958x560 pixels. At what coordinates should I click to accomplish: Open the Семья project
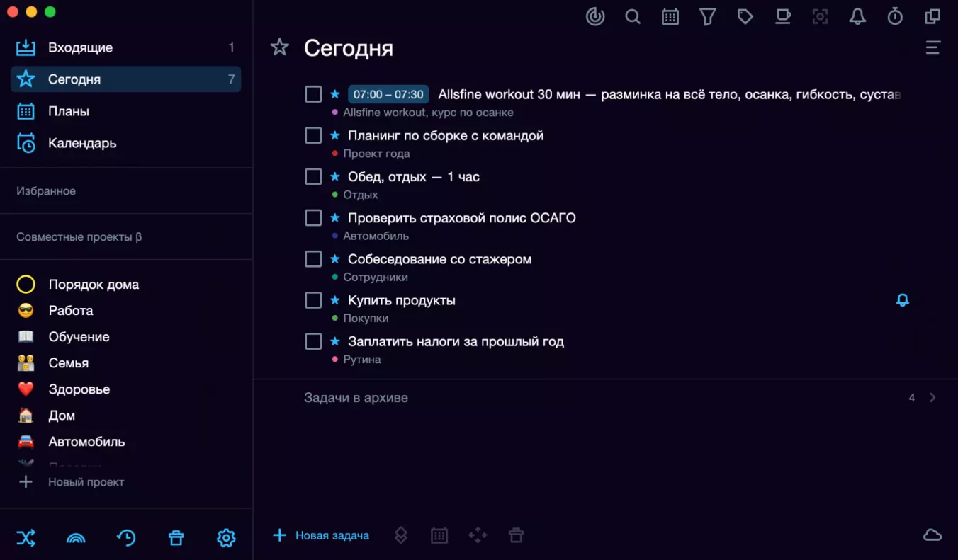[125, 363]
